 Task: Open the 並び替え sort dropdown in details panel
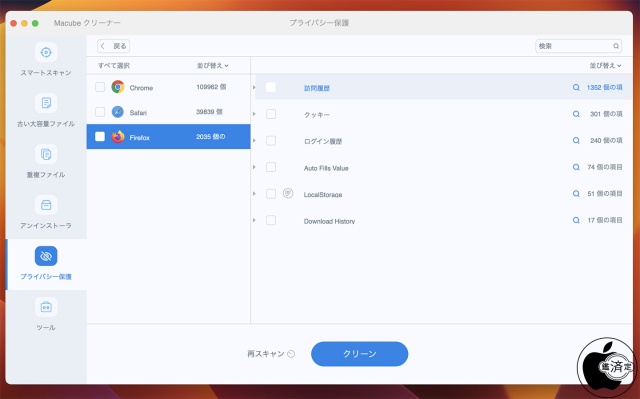(605, 66)
